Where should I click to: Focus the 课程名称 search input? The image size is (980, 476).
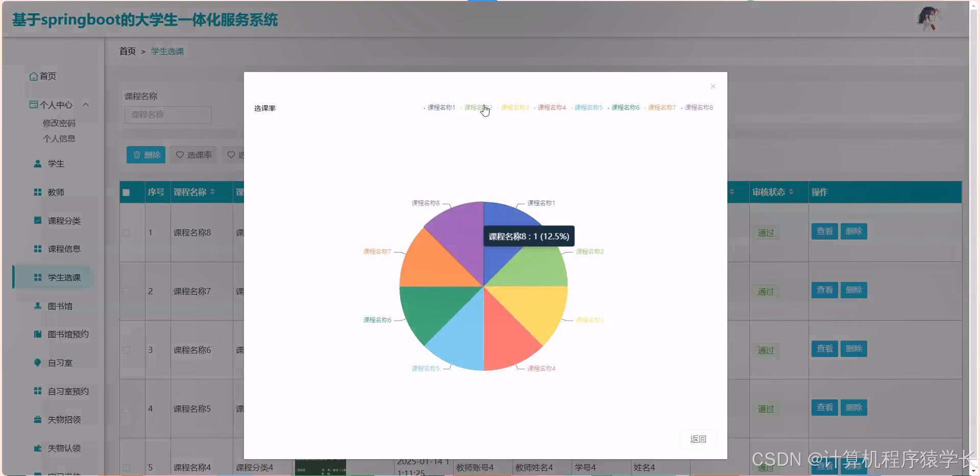tap(168, 115)
